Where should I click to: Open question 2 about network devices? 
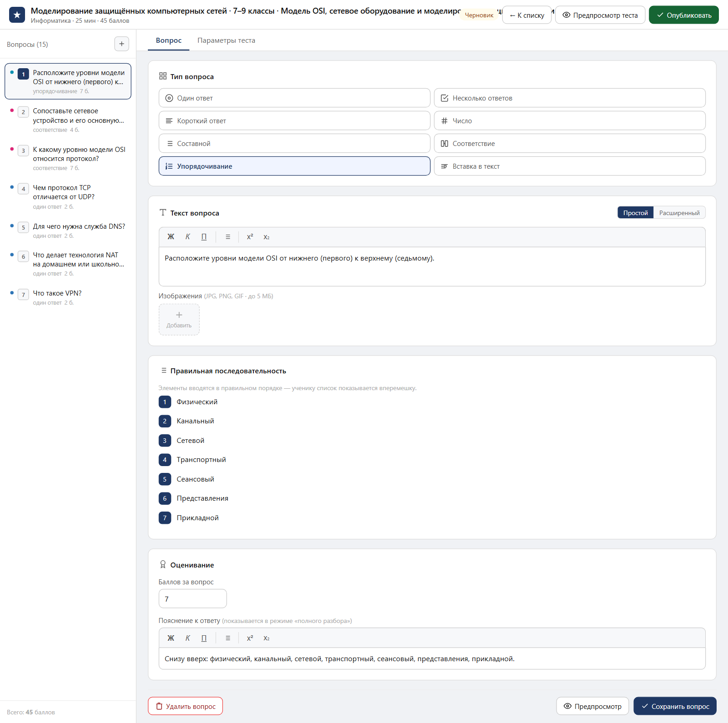click(68, 120)
